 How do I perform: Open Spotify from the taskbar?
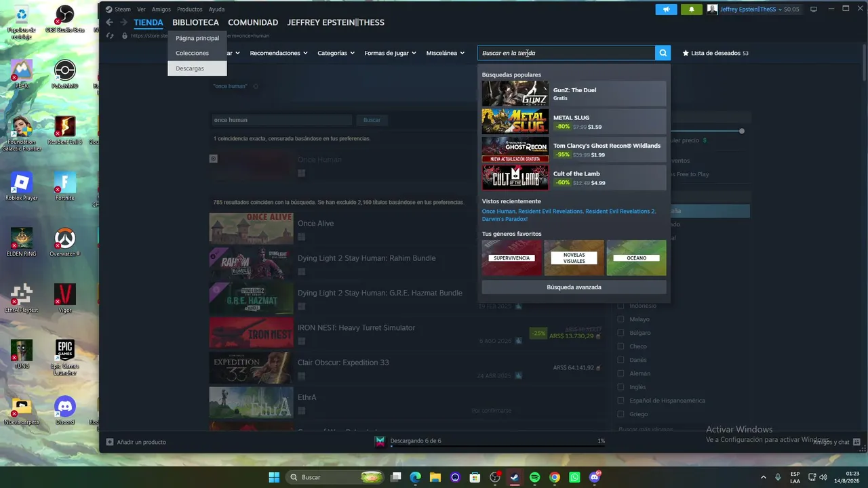[x=534, y=477]
